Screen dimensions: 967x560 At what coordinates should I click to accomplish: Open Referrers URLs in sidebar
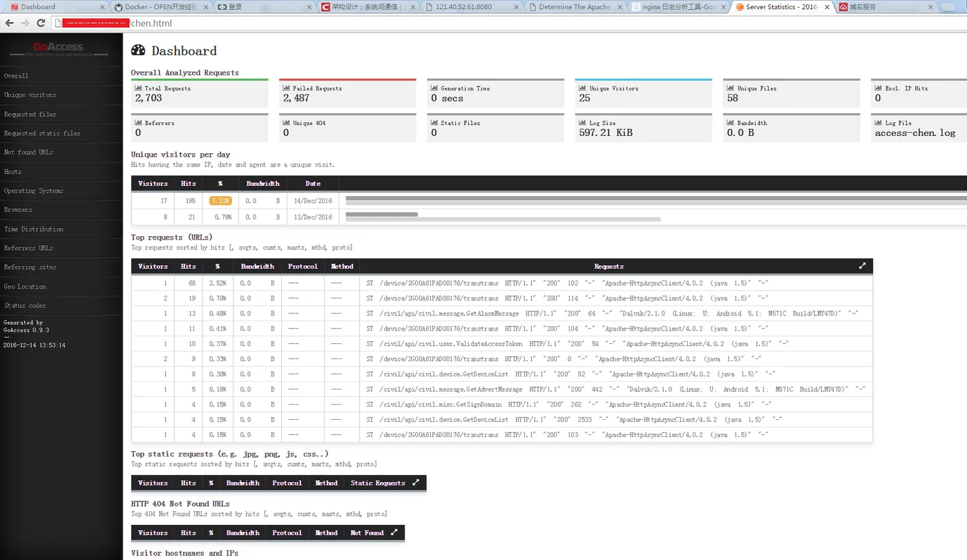coord(61,248)
